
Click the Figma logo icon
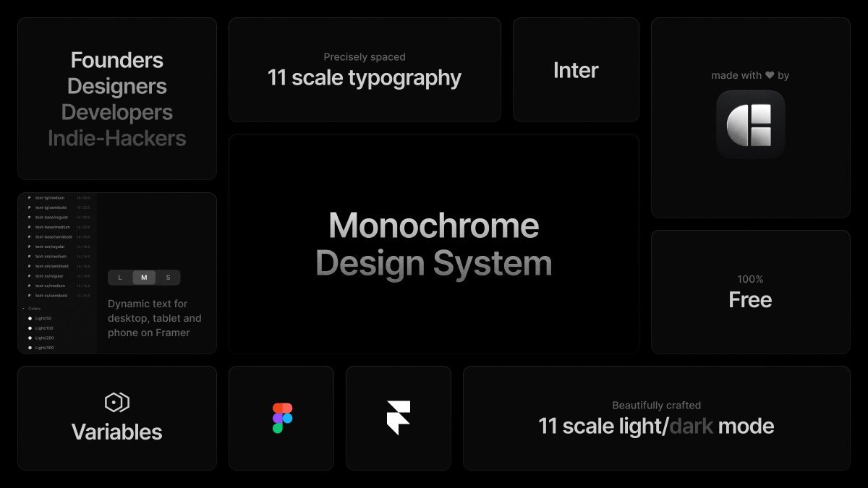click(282, 418)
